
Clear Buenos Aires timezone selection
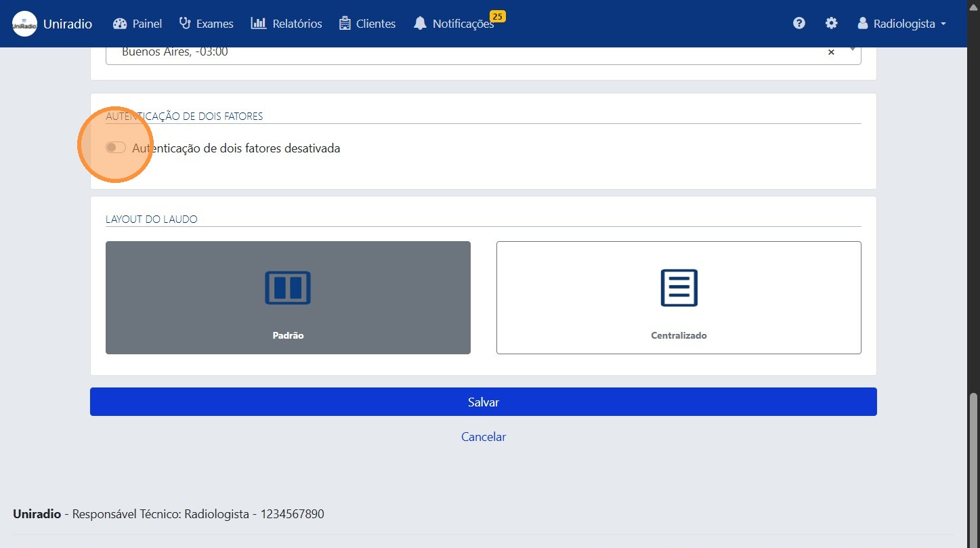pos(831,52)
